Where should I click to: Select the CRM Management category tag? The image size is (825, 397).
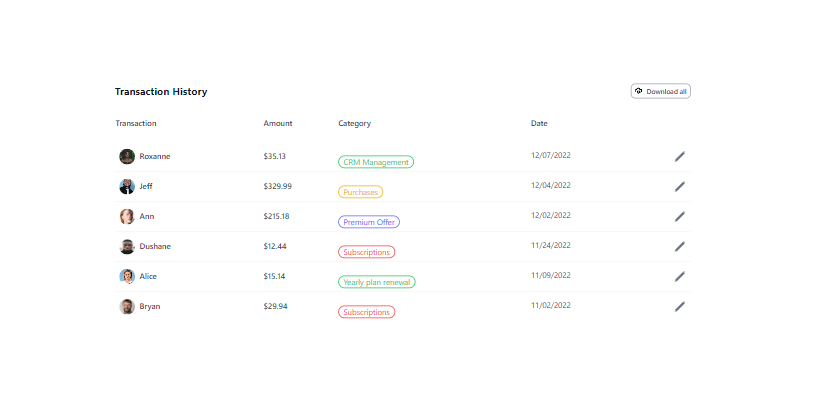(x=376, y=162)
